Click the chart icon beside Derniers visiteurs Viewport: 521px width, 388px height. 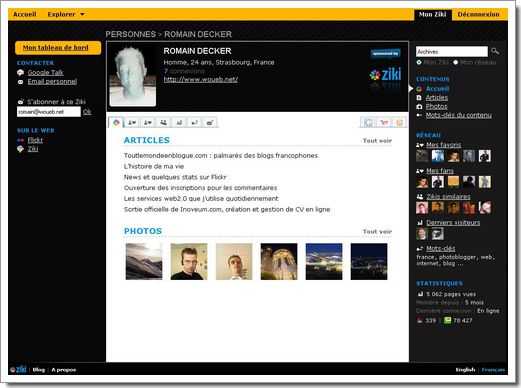pos(420,223)
